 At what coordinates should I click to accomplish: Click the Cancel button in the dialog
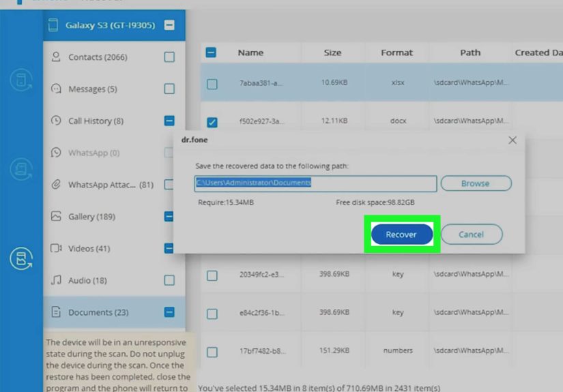coord(472,235)
